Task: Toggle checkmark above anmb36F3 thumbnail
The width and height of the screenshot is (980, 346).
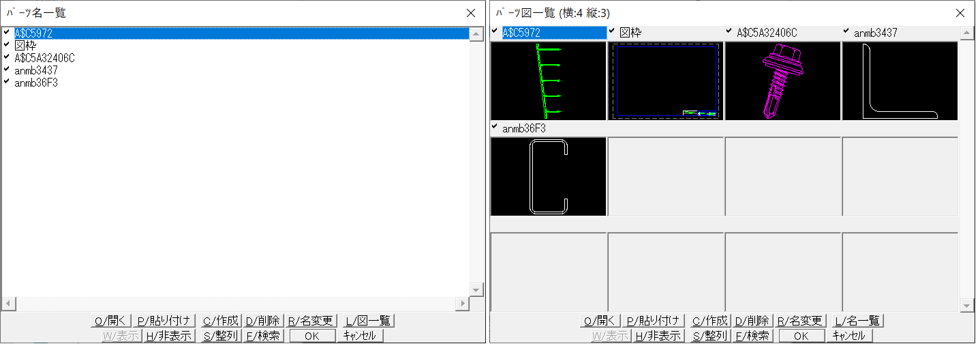Action: tap(495, 127)
